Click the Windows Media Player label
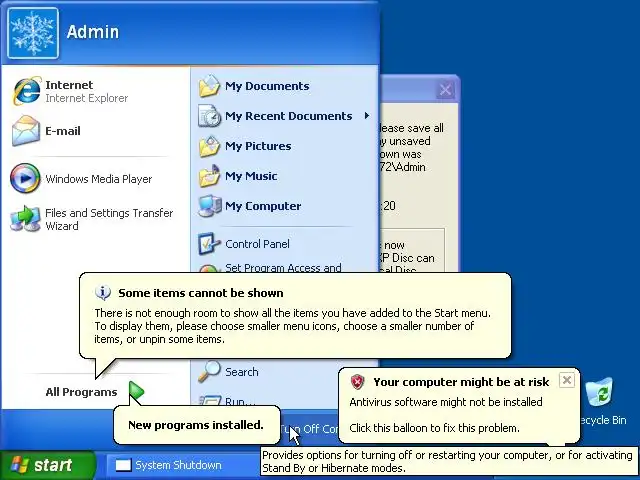Image resolution: width=640 pixels, height=480 pixels. pos(98,179)
